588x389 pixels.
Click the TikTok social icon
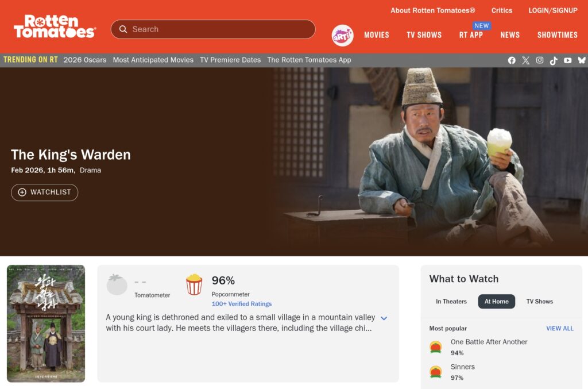coord(553,60)
